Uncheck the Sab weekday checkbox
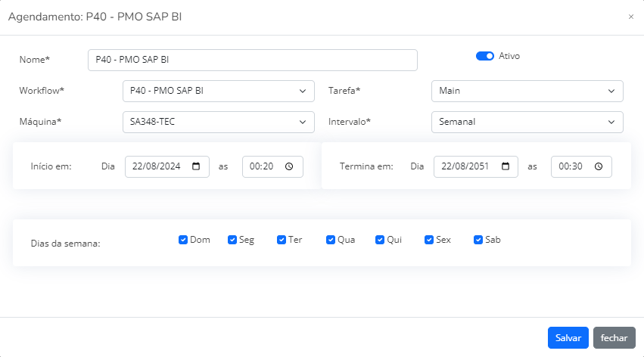 coord(478,240)
